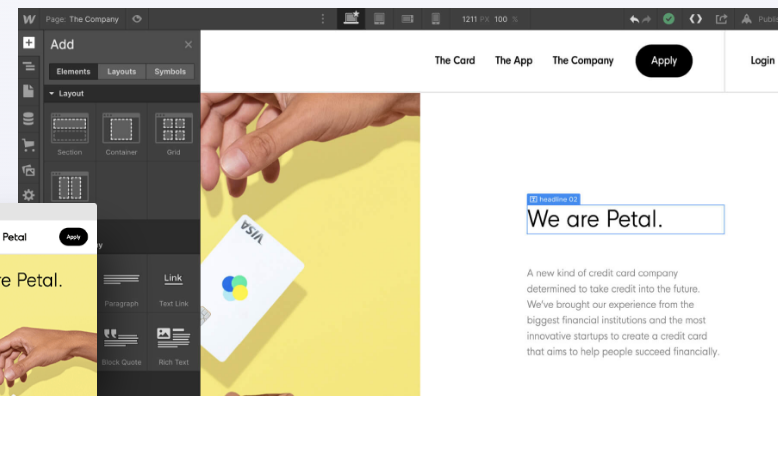Toggle the preview eye icon

(x=137, y=19)
